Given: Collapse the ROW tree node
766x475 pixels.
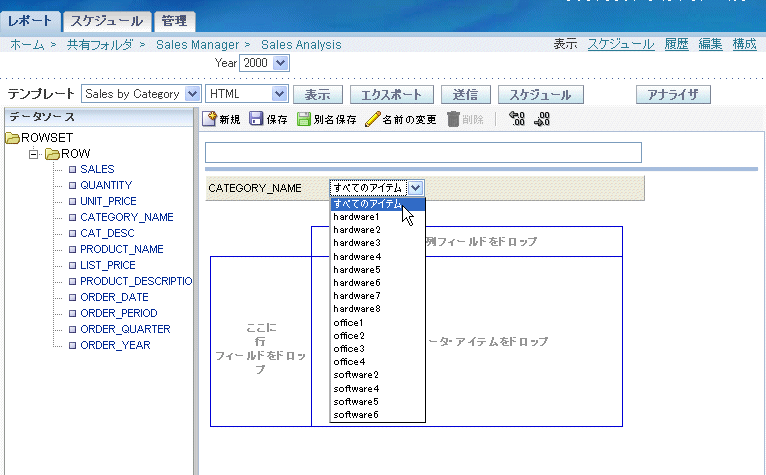Looking at the screenshot, I should [x=33, y=154].
